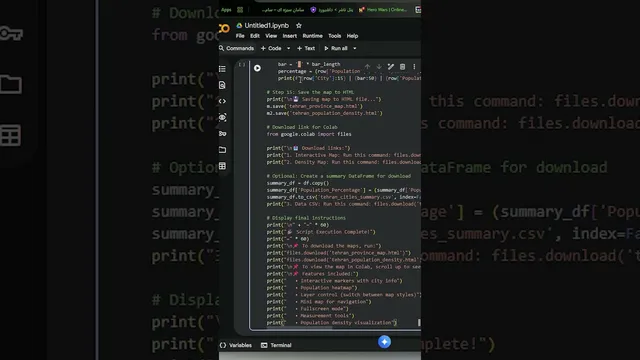This screenshot has width=640, height=360.
Task: Click the 'summary_df = df.copy()' line
Action: pyautogui.click(x=298, y=183)
